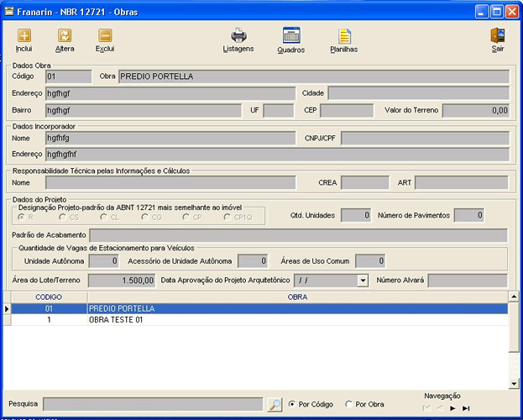Click the Cidade input field
This screenshot has height=420, width=523.
tap(419, 93)
